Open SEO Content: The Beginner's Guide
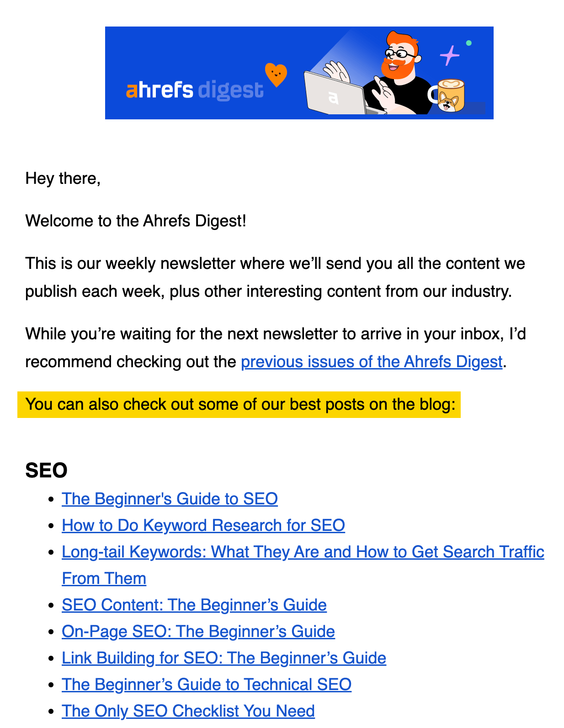Screen dimensions: 564x728 tap(194, 605)
